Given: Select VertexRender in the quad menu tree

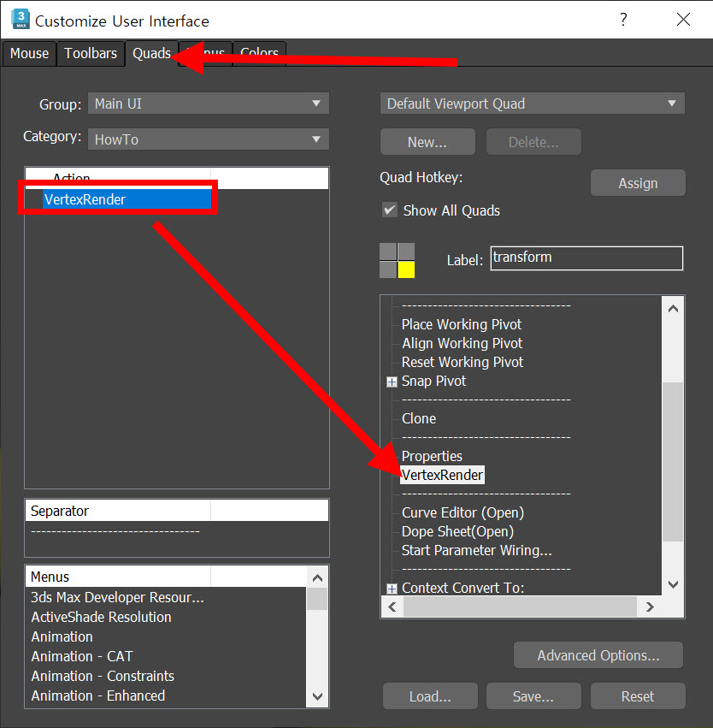Looking at the screenshot, I should point(442,475).
